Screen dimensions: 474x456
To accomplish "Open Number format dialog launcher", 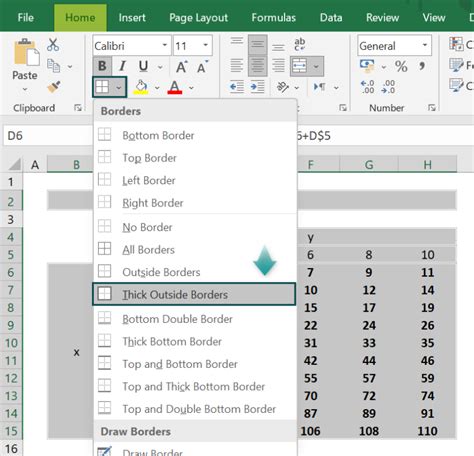I will (432, 107).
